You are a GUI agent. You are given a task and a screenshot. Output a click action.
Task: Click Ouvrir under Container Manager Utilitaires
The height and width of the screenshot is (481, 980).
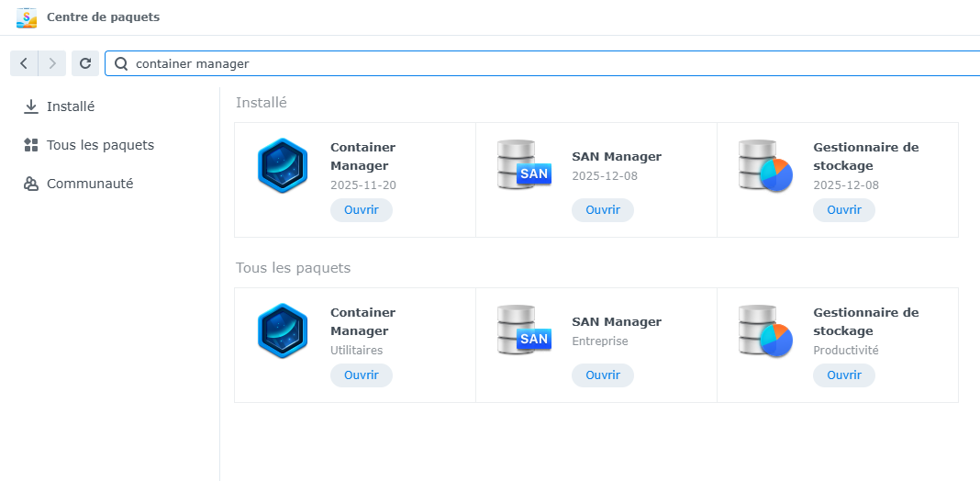[362, 375]
